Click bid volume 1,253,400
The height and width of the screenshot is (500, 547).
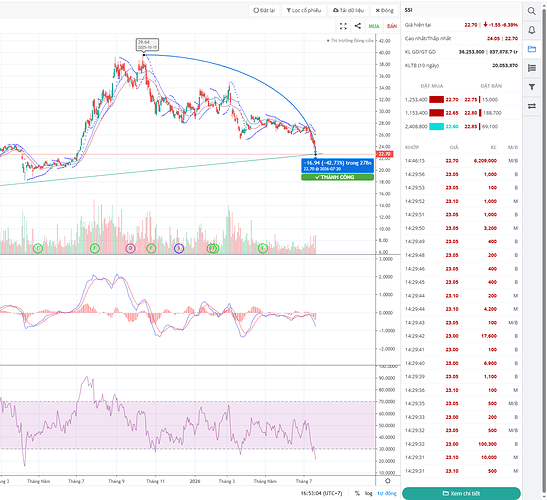tap(416, 100)
